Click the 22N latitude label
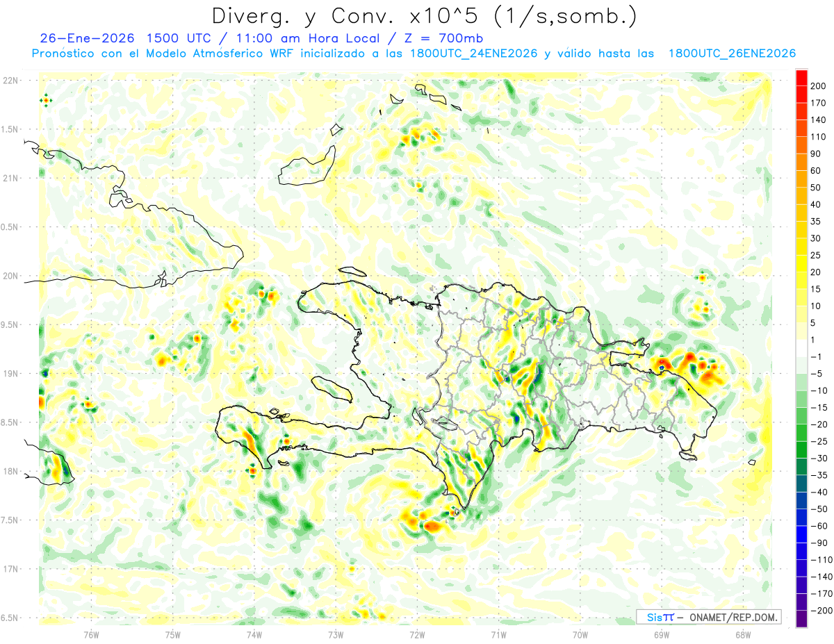The height and width of the screenshot is (644, 834). click(10, 81)
